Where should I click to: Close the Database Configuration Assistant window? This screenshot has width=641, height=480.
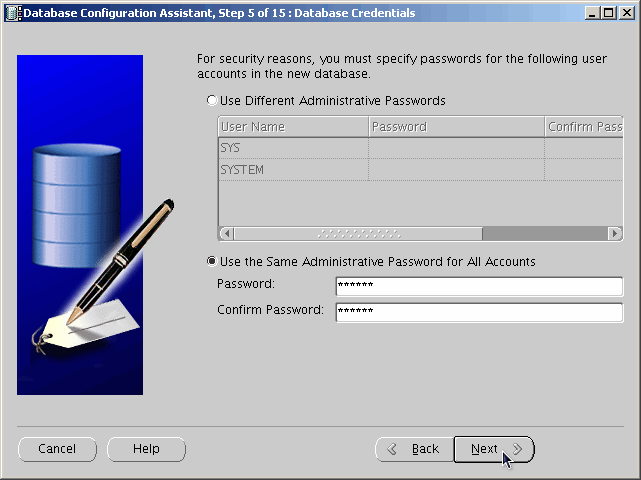(628, 13)
